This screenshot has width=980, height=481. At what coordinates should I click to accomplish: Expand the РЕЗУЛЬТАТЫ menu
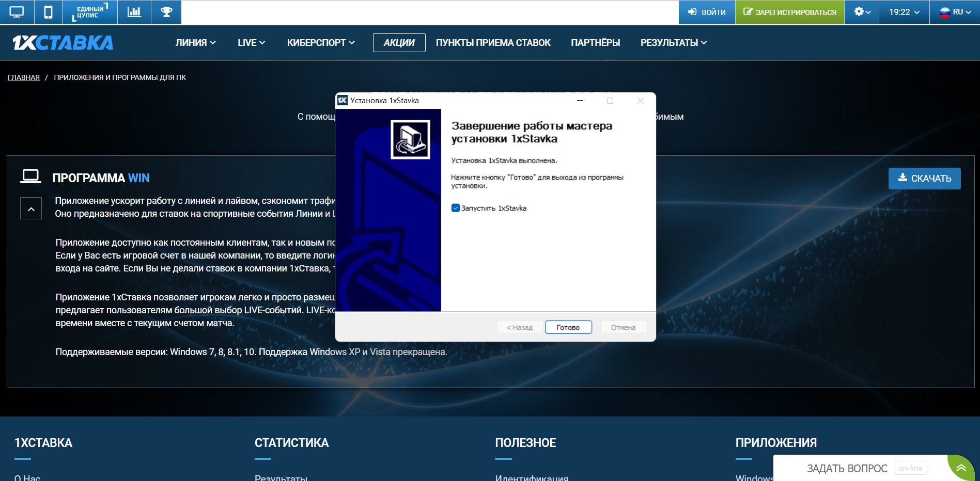point(674,43)
